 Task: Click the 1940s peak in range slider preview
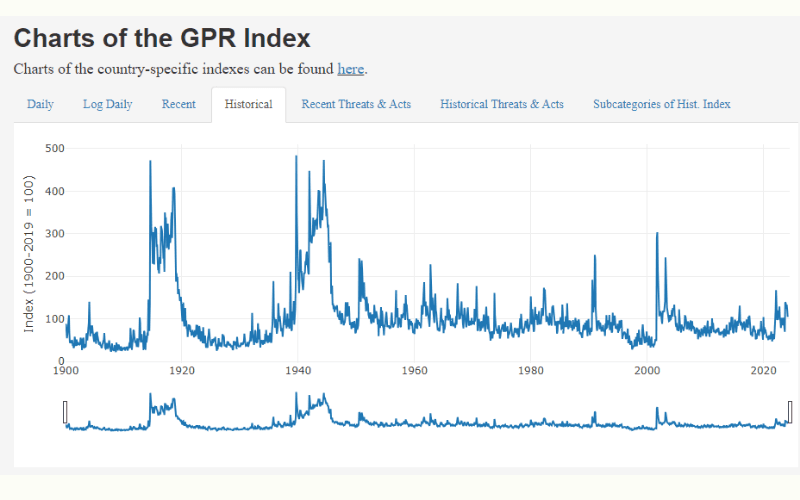[x=297, y=398]
